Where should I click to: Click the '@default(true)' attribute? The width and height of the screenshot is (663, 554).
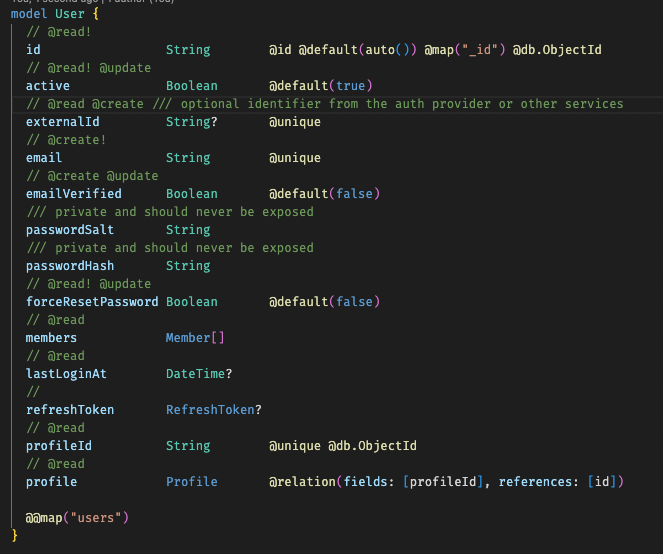(321, 86)
